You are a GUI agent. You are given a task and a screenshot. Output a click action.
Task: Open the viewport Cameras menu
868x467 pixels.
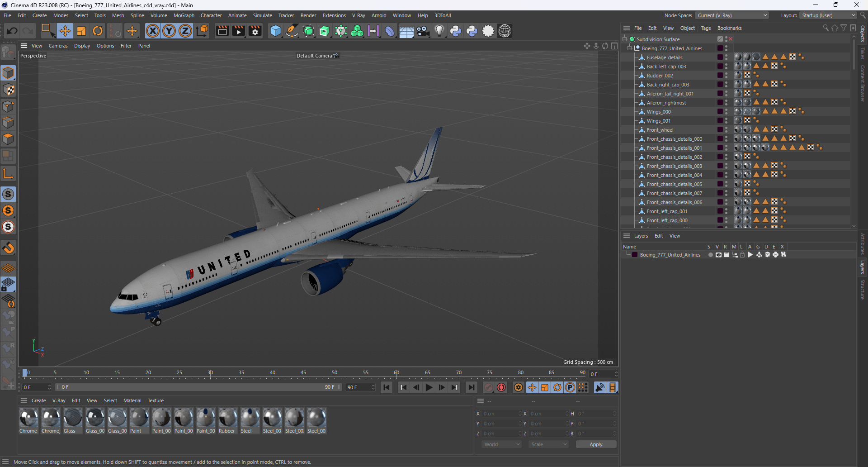[x=58, y=46]
